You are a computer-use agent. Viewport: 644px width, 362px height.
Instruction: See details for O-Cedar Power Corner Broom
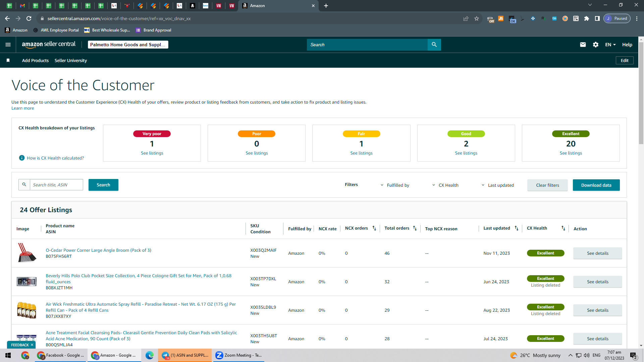click(597, 253)
